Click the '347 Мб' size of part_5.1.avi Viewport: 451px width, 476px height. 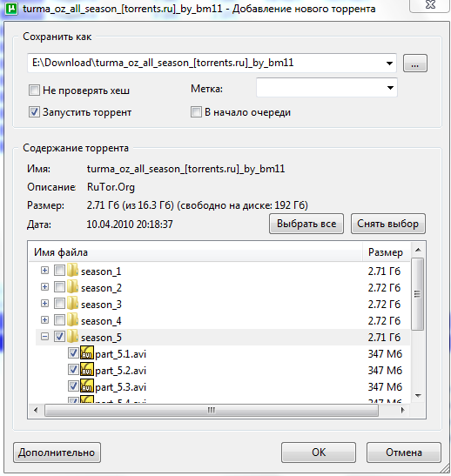tap(385, 353)
